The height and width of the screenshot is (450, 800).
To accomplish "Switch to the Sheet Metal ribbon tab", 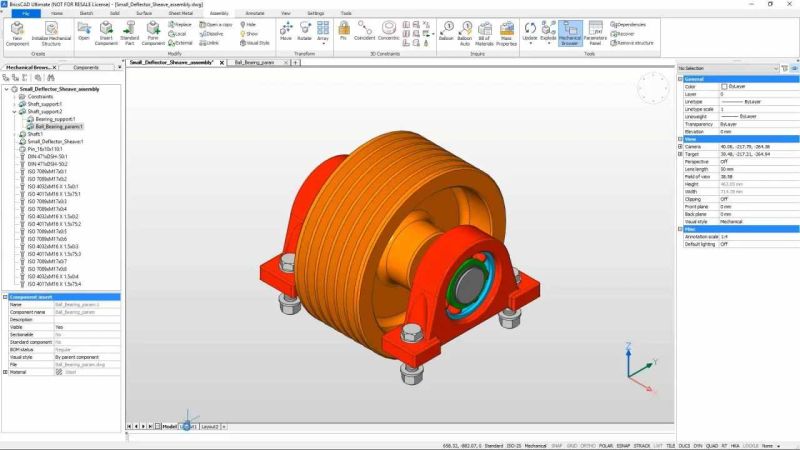I will (x=181, y=13).
